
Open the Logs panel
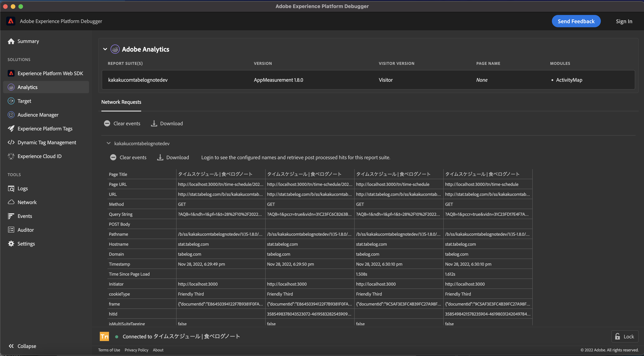(x=22, y=188)
